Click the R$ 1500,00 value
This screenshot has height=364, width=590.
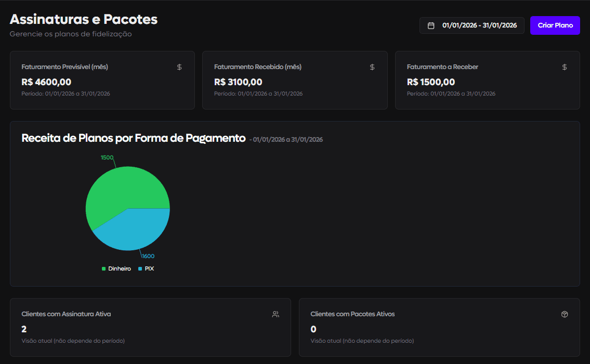[x=431, y=82]
